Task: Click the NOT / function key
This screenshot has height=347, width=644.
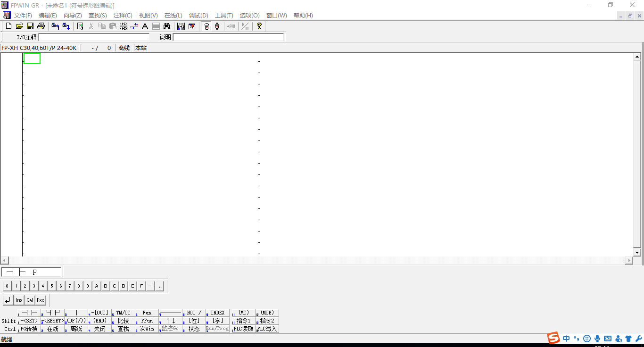Action: tap(194, 313)
